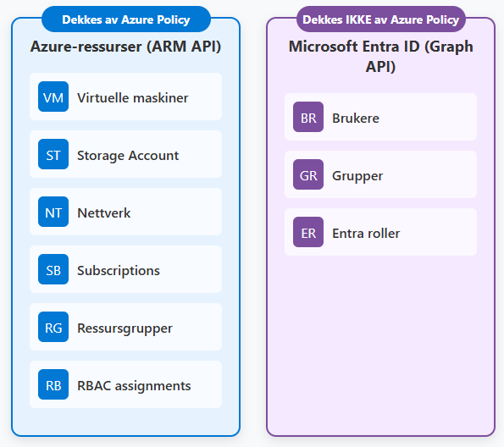The height and width of the screenshot is (447, 504).
Task: Select the NT network icon badge
Action: point(53,212)
